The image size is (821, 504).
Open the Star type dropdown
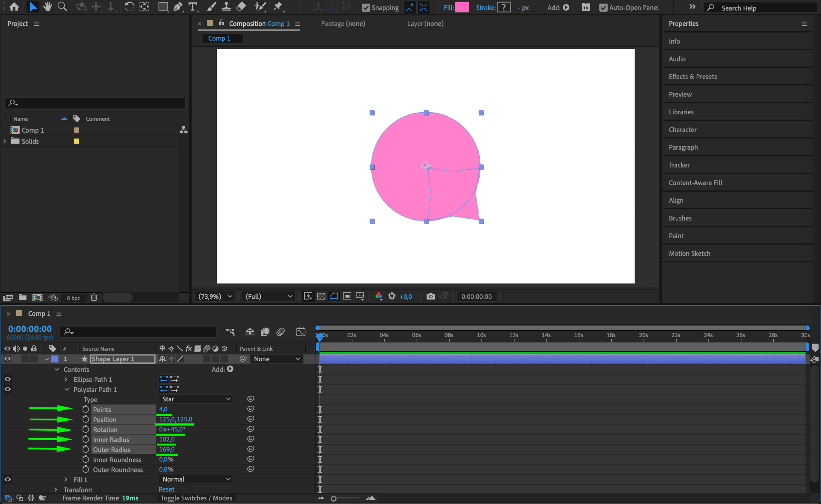tap(196, 399)
